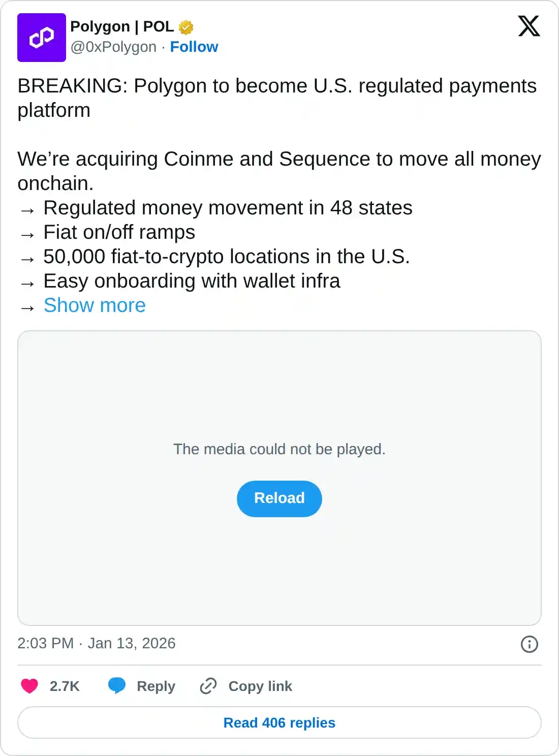Click the Copy link label text
This screenshot has width=559, height=756.
point(261,686)
